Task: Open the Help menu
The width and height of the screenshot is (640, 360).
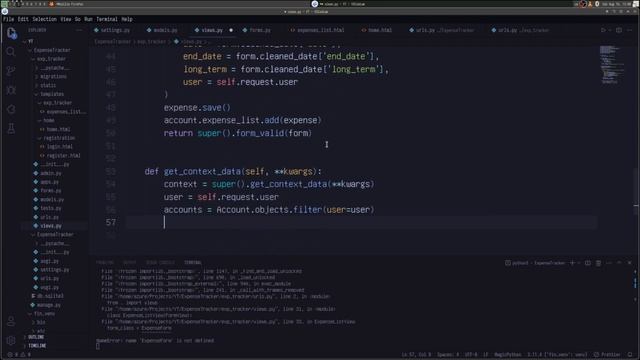Action: 127,19
